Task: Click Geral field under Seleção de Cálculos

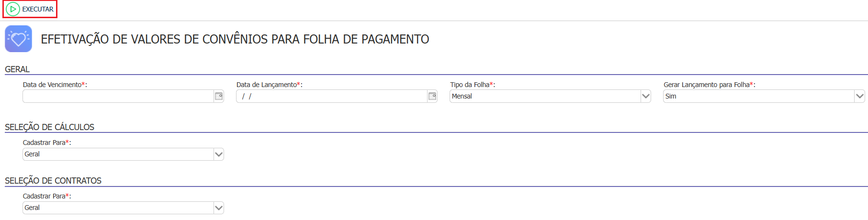Action: click(118, 154)
